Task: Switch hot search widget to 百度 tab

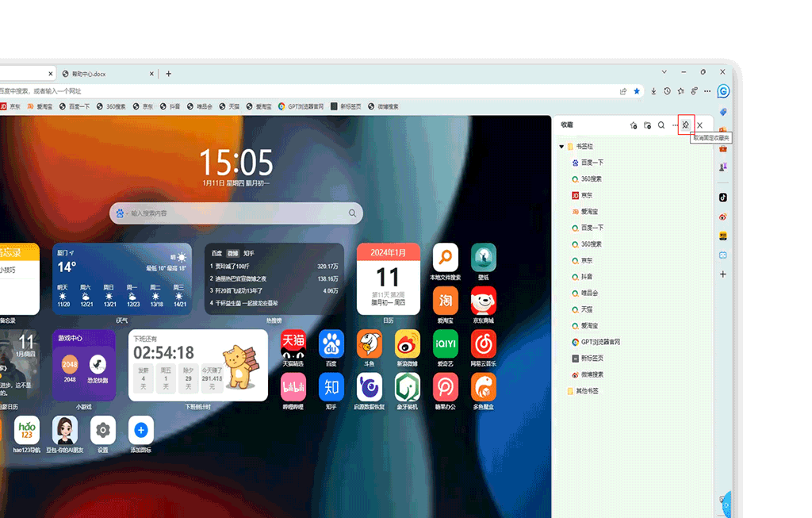Action: (x=216, y=253)
